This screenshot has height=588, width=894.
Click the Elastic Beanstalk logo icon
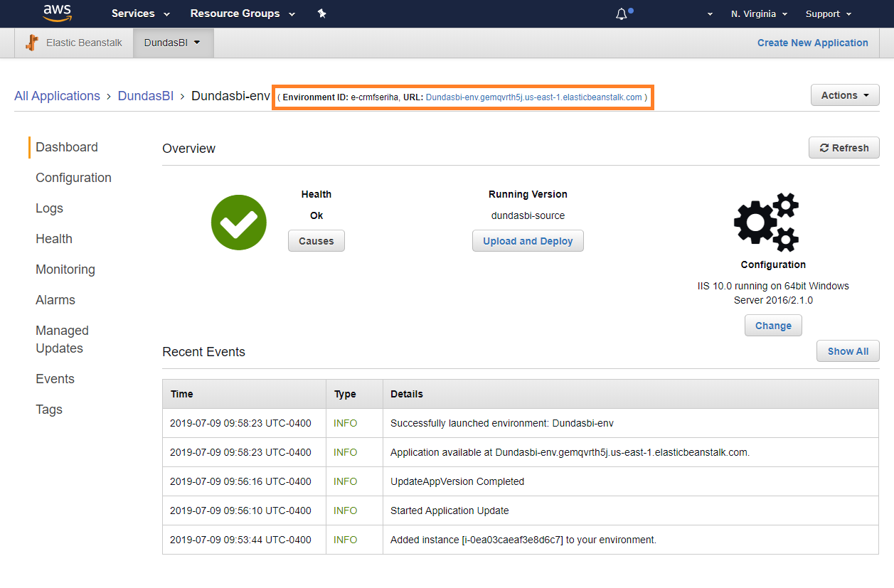tap(31, 42)
